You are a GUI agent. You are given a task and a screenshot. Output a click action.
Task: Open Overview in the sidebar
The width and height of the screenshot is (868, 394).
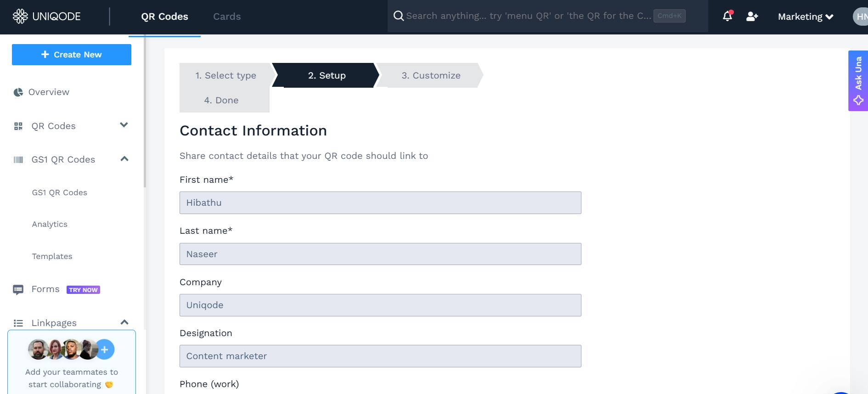pyautogui.click(x=49, y=92)
